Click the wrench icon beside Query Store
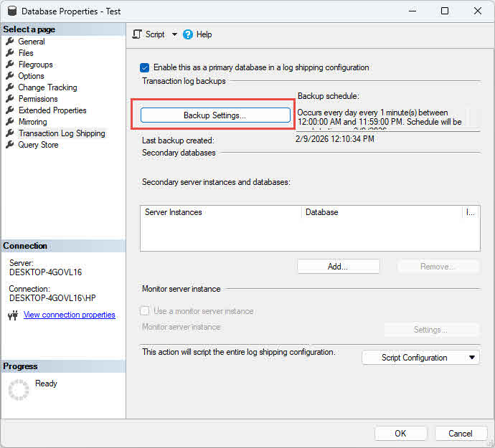 click(10, 145)
